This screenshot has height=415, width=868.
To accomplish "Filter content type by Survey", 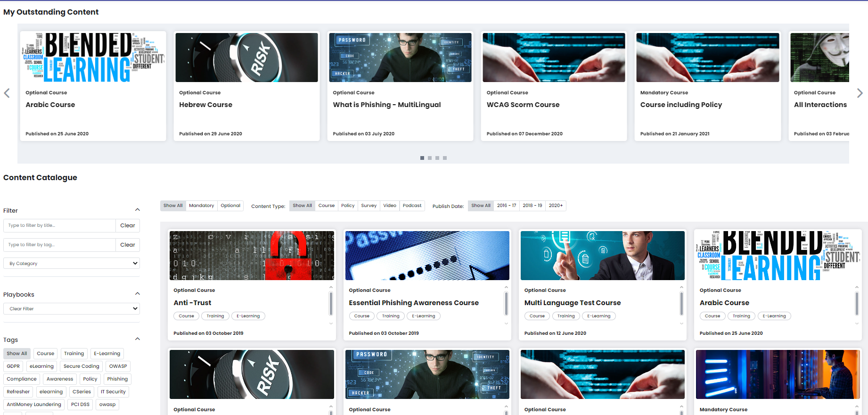I will [369, 206].
